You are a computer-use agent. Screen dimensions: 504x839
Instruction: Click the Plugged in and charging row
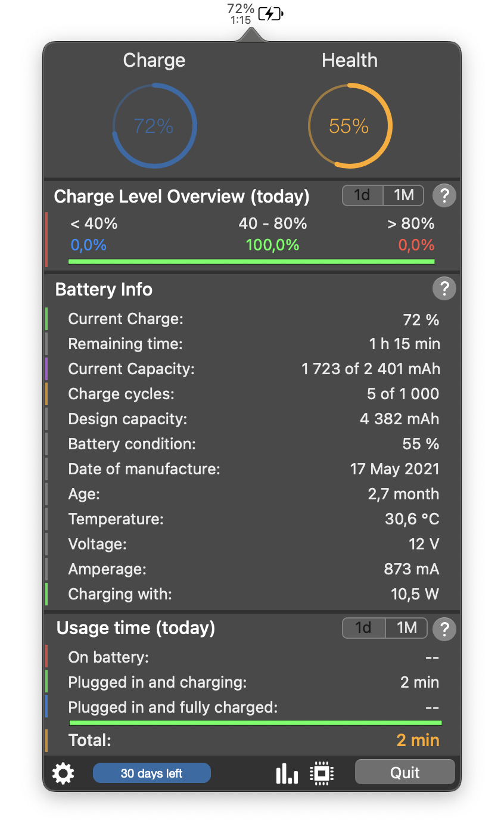[x=253, y=682]
